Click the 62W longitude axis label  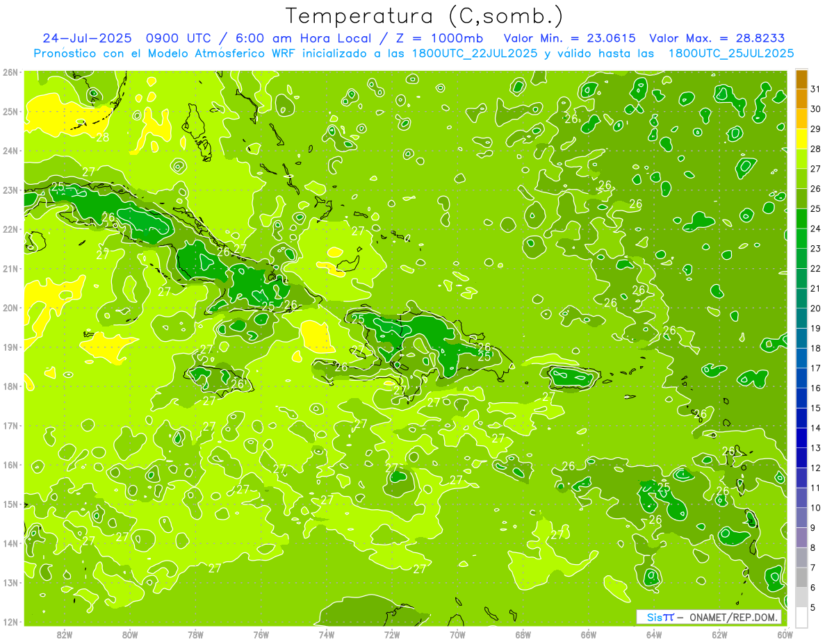click(719, 634)
